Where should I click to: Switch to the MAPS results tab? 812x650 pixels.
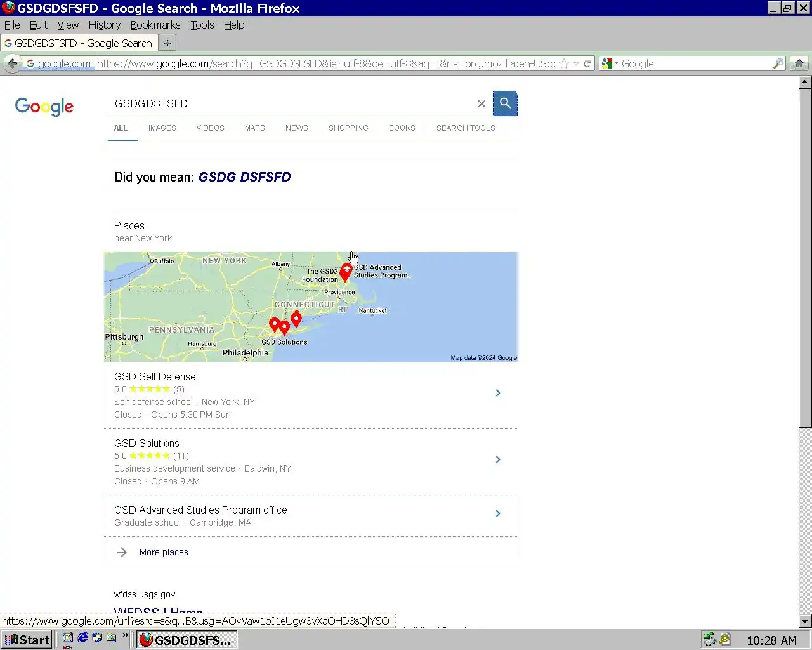tap(255, 128)
